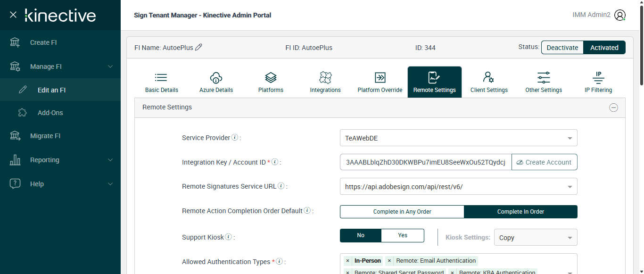The width and height of the screenshot is (644, 274).
Task: Open the Add-Ons menu item
Action: pyautogui.click(x=60, y=113)
